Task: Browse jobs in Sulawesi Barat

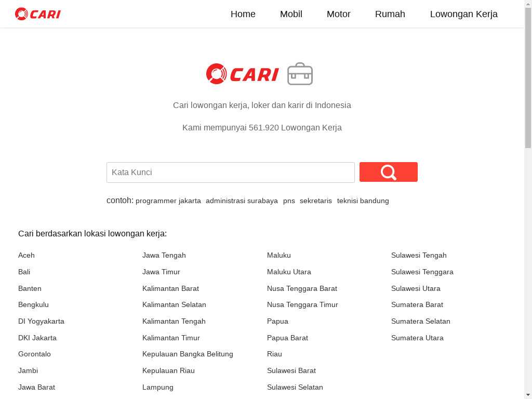Action: (x=291, y=371)
